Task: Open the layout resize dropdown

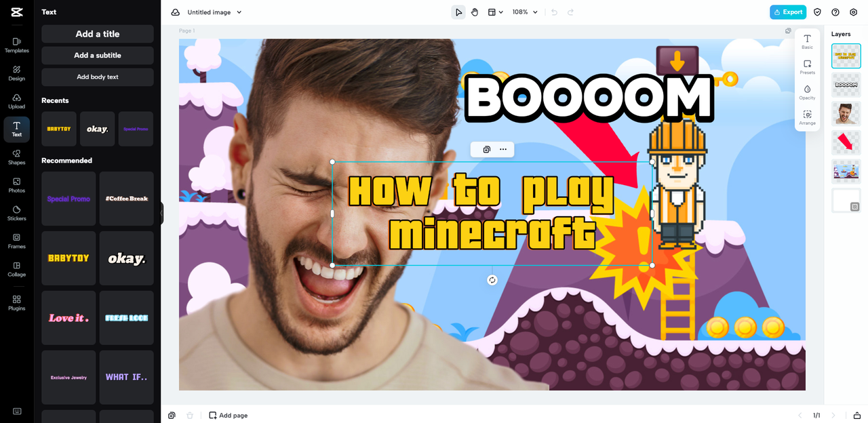Action: point(496,12)
